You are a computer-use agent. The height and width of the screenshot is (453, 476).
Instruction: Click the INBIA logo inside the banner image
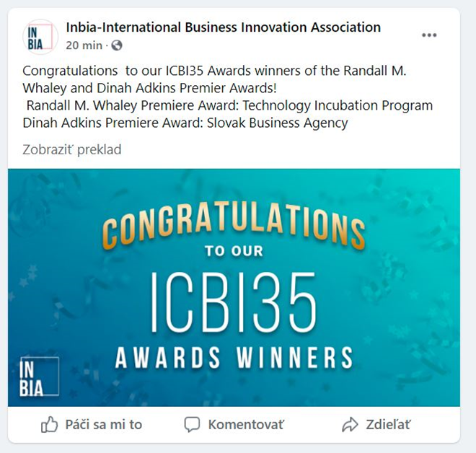click(x=40, y=377)
